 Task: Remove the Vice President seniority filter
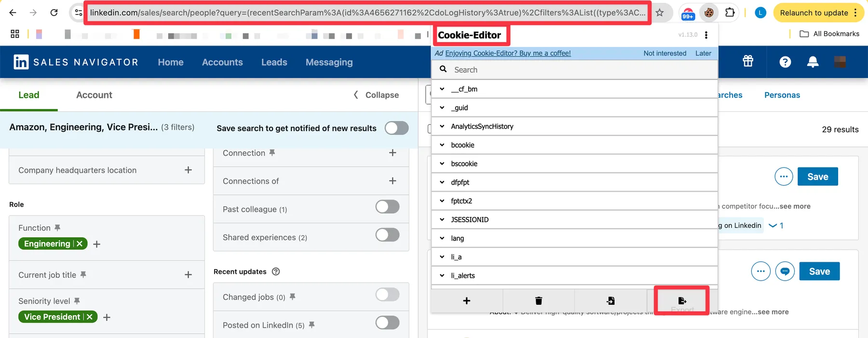click(90, 317)
